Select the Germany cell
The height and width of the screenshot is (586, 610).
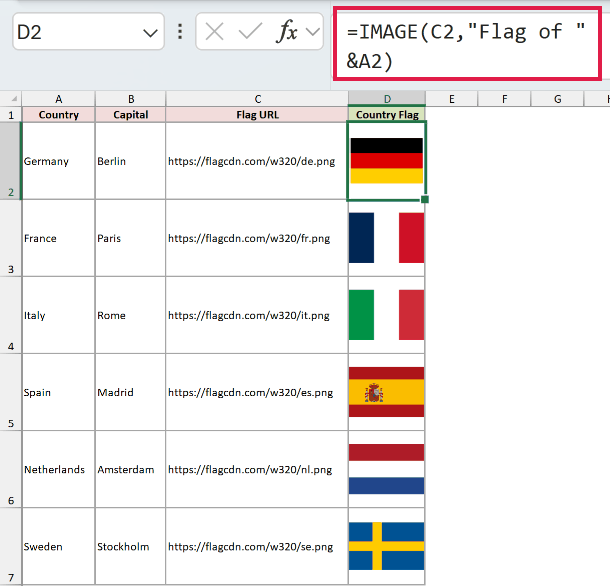(58, 161)
